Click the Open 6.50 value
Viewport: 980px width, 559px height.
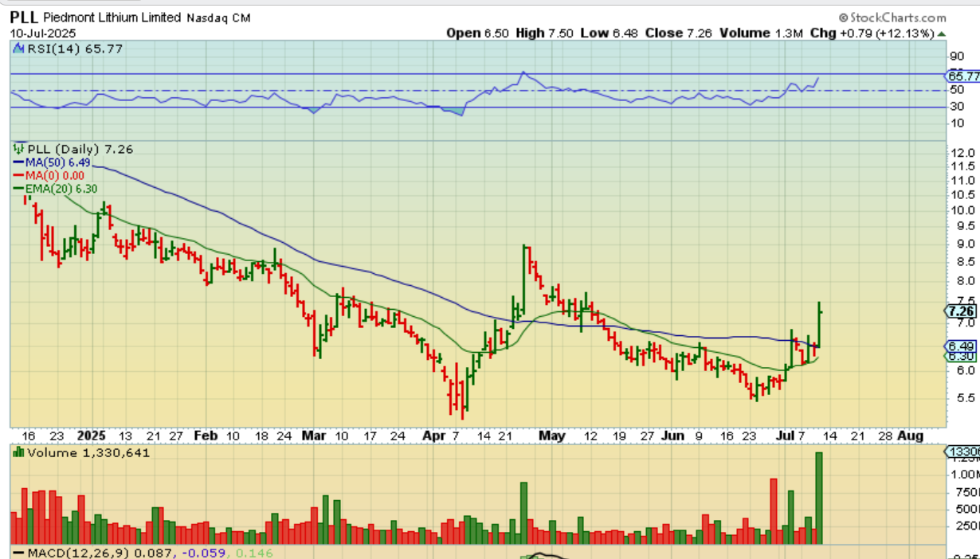tap(478, 33)
